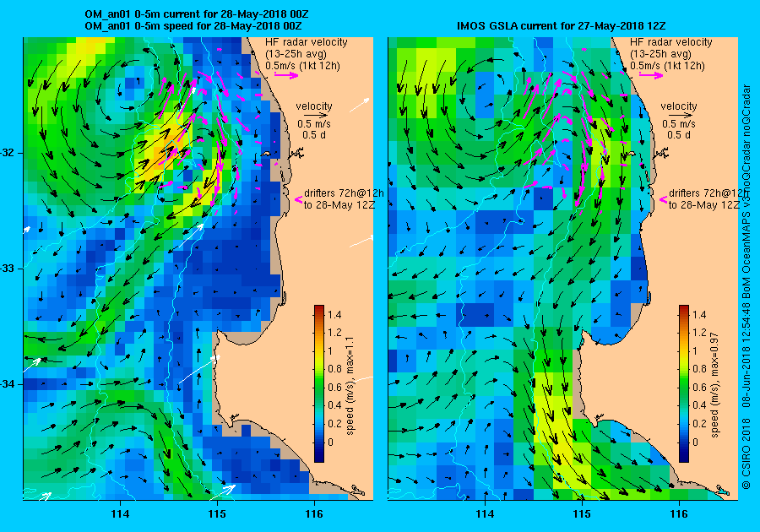Click the left map's '114' longitude label
The width and height of the screenshot is (760, 532).
click(x=120, y=514)
